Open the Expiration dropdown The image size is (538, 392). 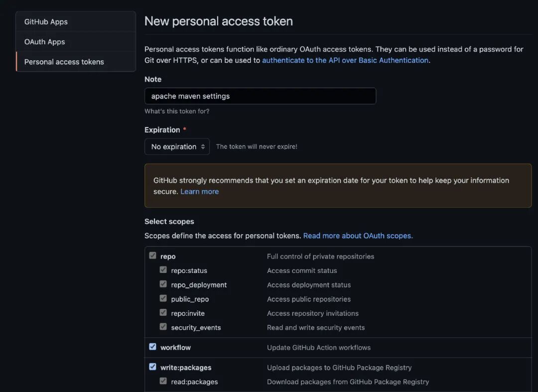[x=177, y=146]
